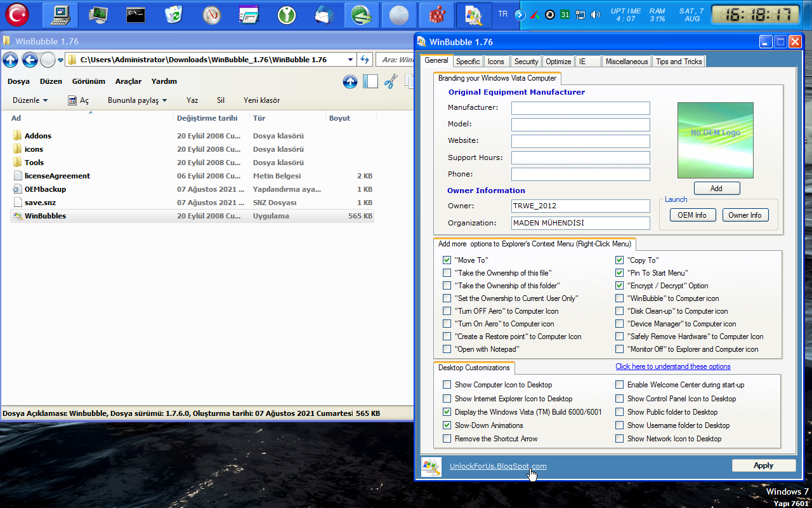Switch to the Specific tab
The height and width of the screenshot is (508, 812).
tap(468, 62)
